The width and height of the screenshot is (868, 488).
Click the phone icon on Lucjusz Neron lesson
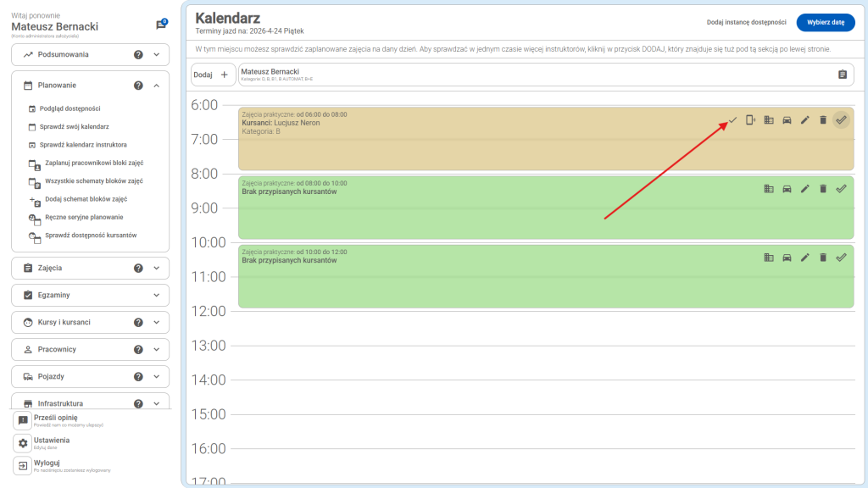(750, 120)
